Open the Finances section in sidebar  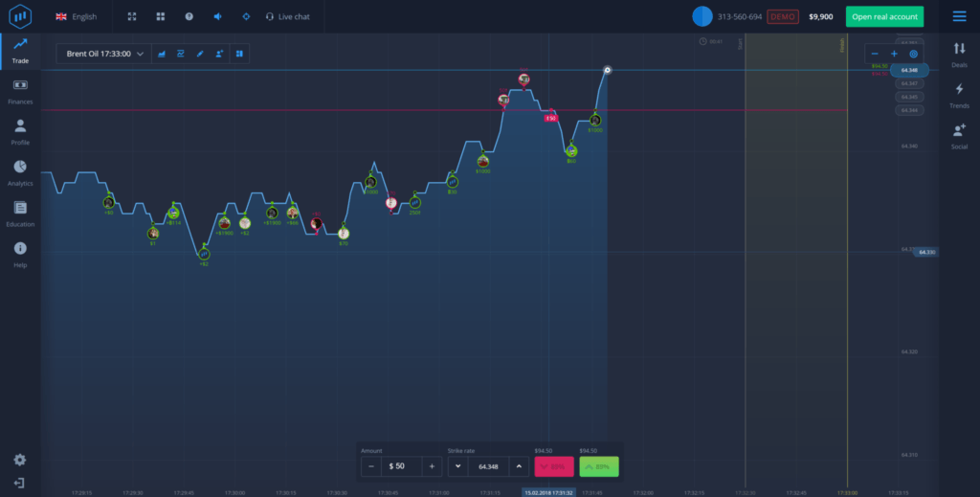pyautogui.click(x=20, y=90)
